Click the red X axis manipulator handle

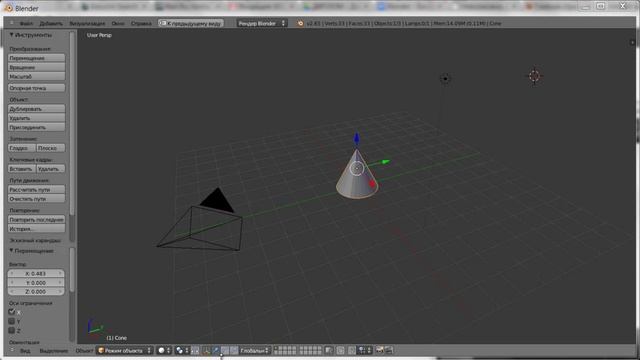tap(372, 184)
